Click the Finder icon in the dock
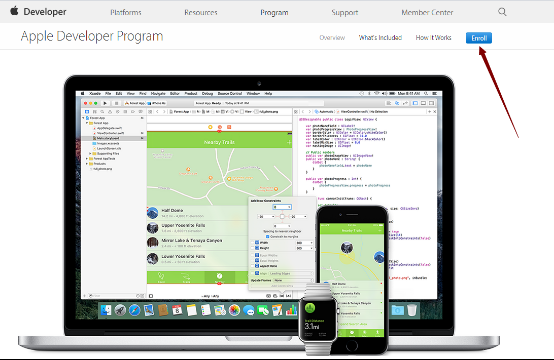The height and width of the screenshot is (360, 554). [x=106, y=310]
